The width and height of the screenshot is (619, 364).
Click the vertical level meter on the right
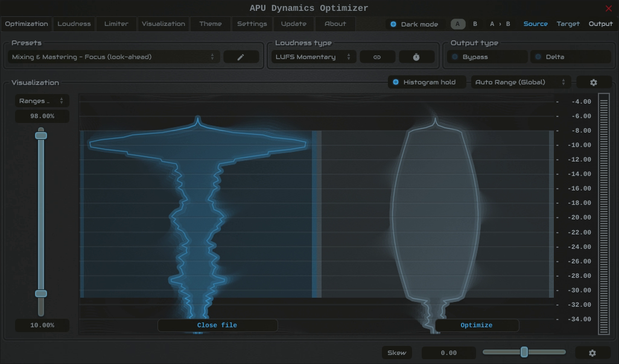click(x=603, y=214)
